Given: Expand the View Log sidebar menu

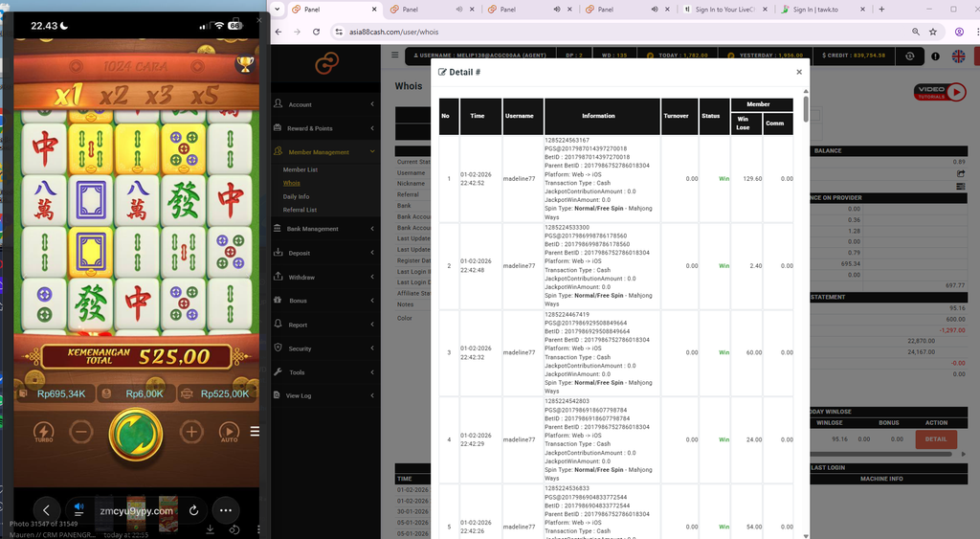Looking at the screenshot, I should click(x=325, y=395).
